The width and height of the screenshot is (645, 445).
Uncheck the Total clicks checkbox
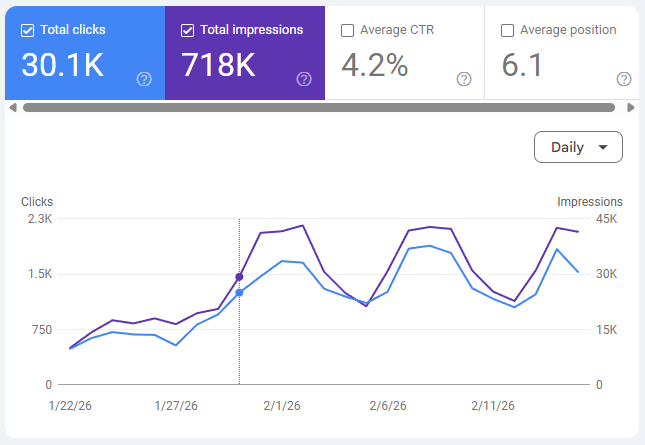tap(27, 30)
